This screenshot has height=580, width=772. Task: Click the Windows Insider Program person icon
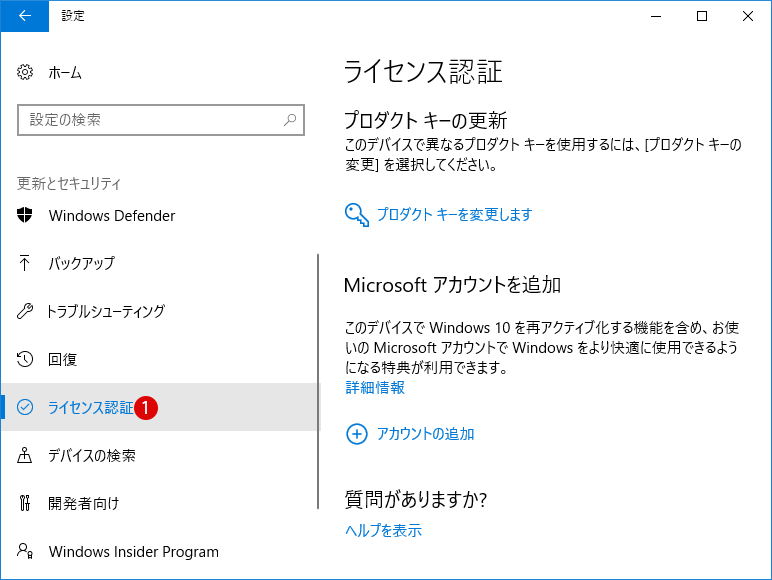click(x=25, y=550)
